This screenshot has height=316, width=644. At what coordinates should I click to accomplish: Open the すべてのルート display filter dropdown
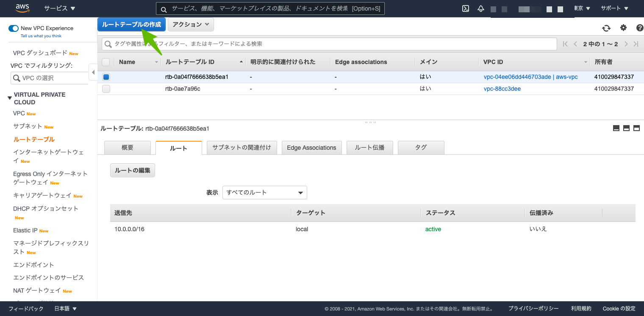265,193
